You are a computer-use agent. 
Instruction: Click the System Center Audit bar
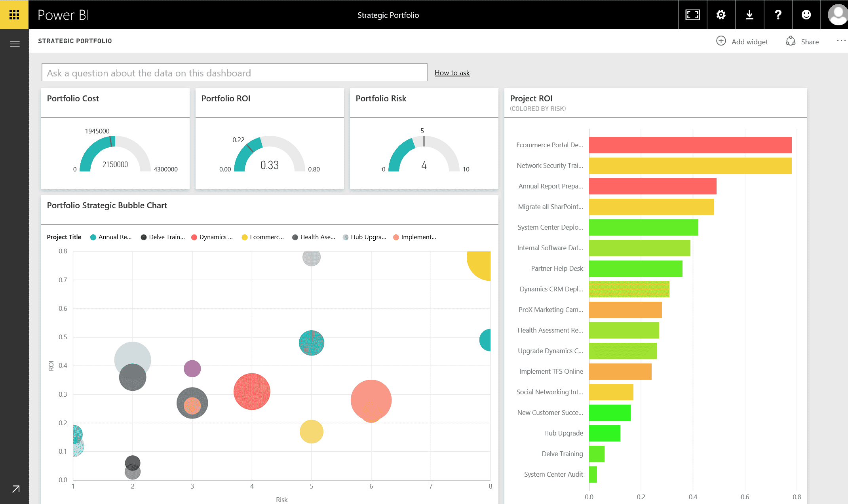point(593,474)
